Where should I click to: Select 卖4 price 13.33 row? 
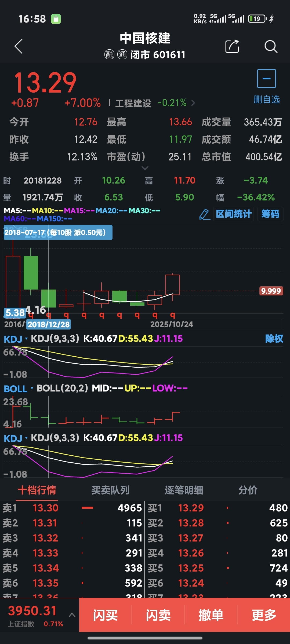click(72, 553)
